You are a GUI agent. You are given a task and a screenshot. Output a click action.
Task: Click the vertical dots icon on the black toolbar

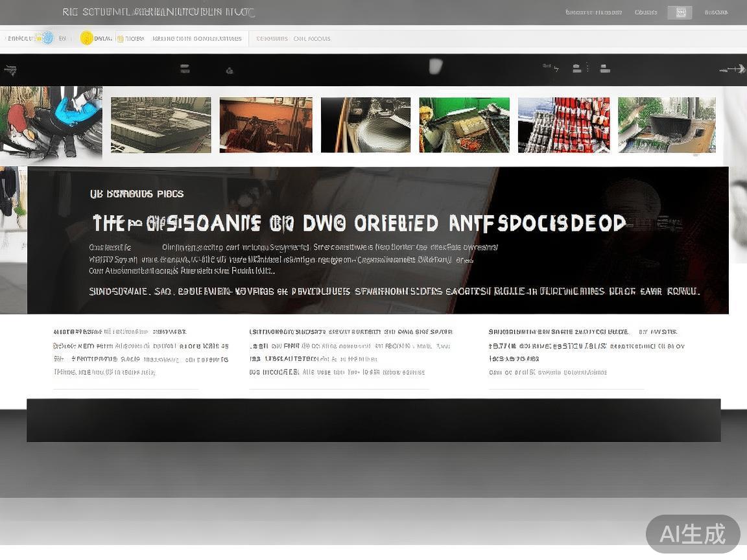coord(587,68)
